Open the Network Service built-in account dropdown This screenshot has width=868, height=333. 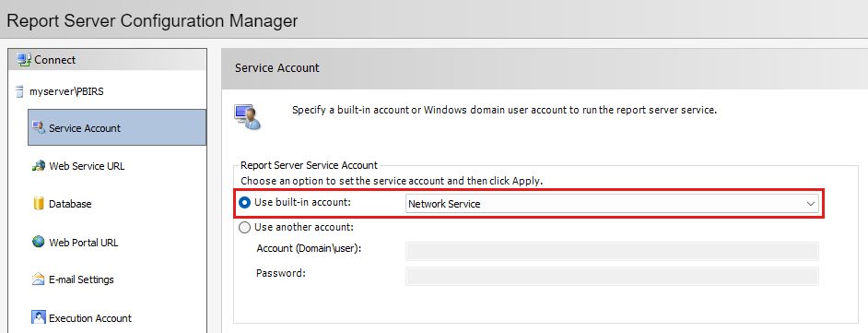[612, 204]
